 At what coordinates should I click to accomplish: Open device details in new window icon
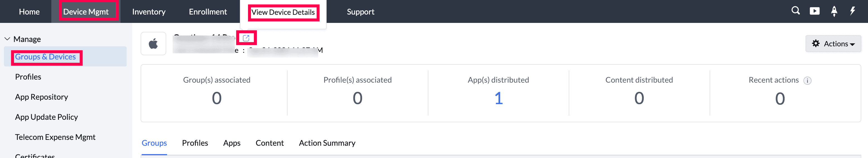[x=246, y=38]
